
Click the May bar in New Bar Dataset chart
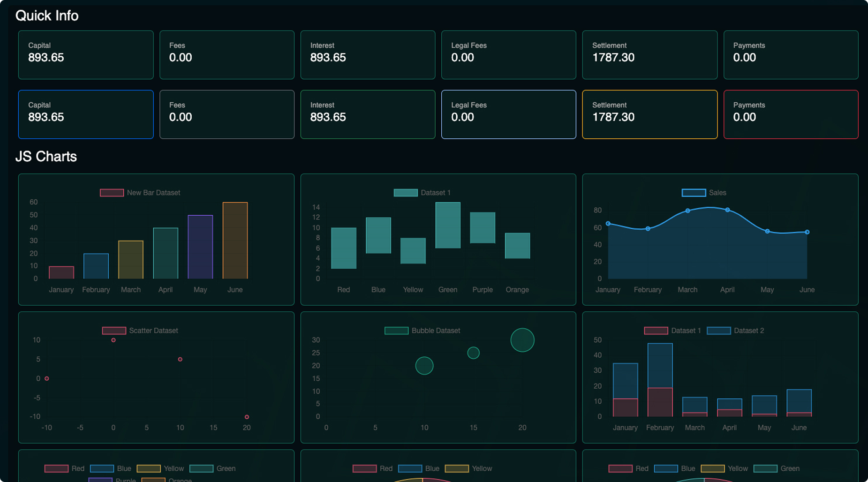(x=200, y=247)
